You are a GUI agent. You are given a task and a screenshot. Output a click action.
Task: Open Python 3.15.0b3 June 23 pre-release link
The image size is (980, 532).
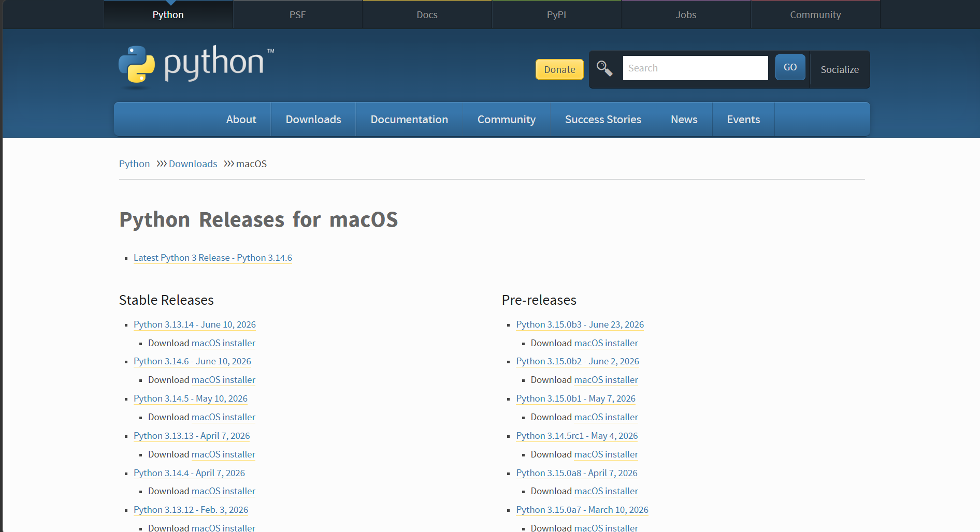tap(580, 324)
